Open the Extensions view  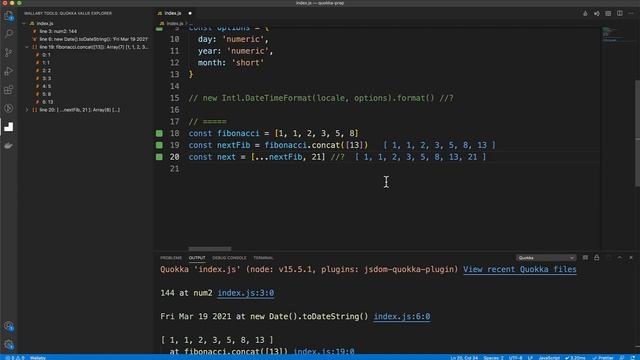click(x=9, y=90)
